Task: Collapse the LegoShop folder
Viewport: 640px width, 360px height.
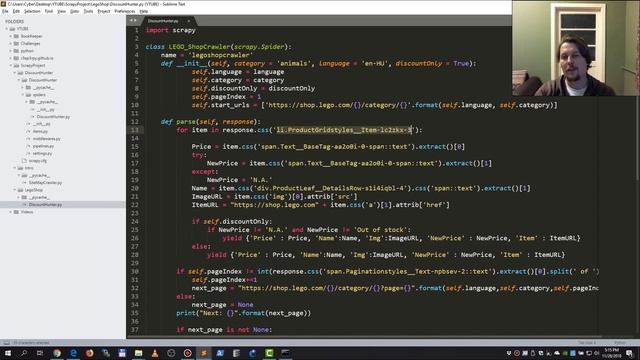Action: pos(15,190)
